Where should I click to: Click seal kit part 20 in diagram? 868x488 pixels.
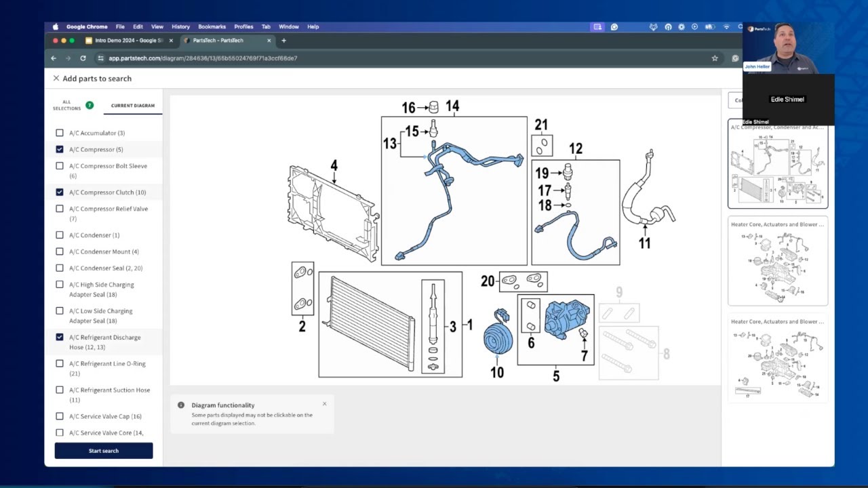[523, 281]
